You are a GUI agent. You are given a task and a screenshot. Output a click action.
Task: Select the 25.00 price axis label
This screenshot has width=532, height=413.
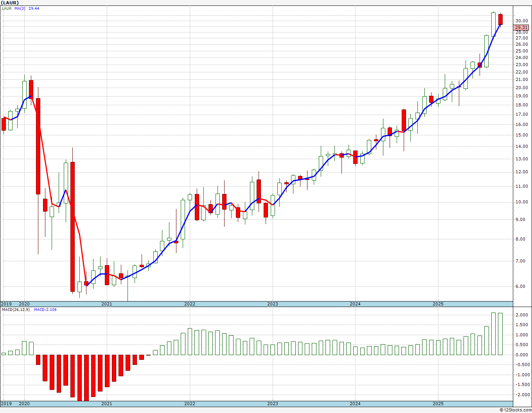tap(522, 51)
